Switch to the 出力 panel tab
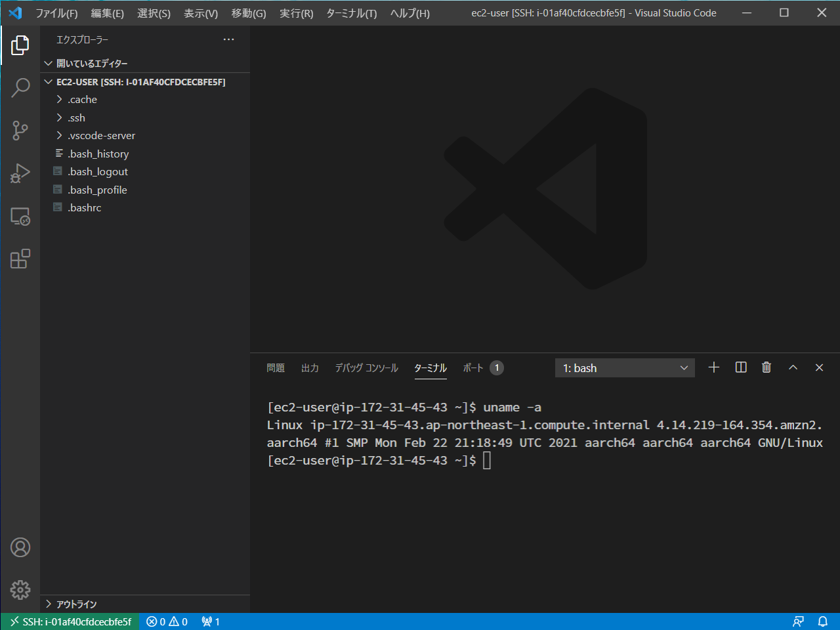Viewport: 840px width, 630px height. tap(310, 368)
